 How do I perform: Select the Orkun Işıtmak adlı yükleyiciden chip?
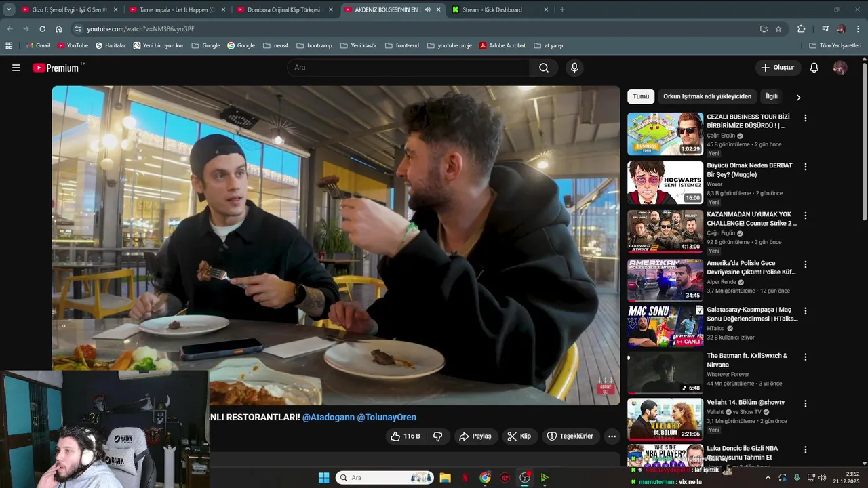[x=707, y=96]
